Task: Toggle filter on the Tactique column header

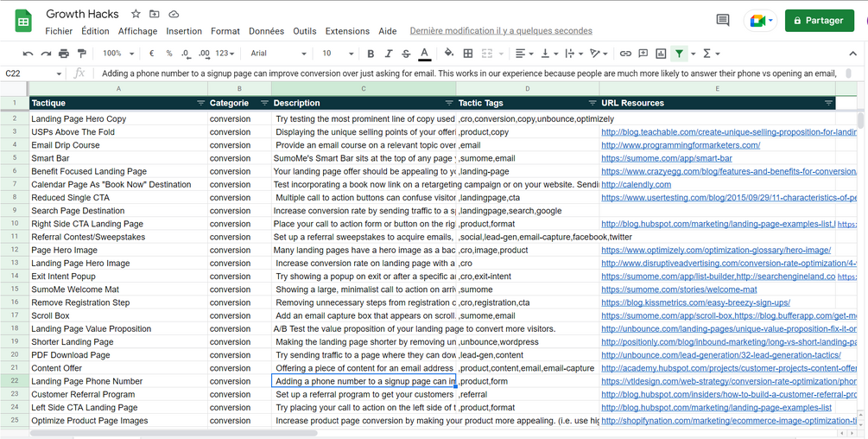Action: [x=200, y=103]
